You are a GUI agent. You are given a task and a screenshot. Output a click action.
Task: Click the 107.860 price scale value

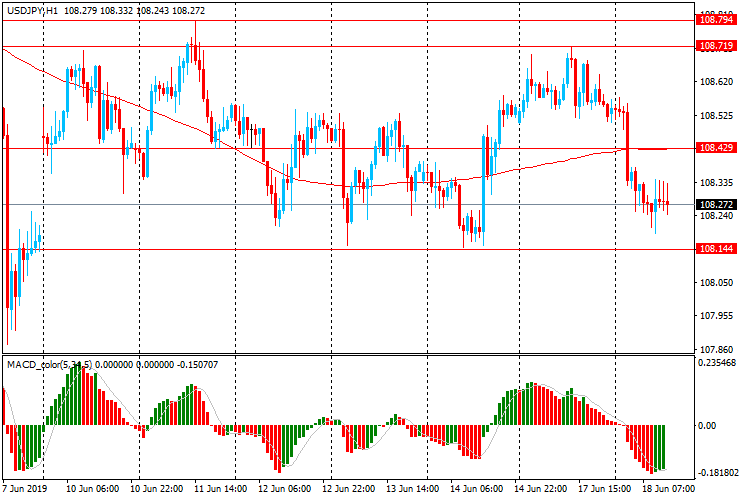coord(716,349)
